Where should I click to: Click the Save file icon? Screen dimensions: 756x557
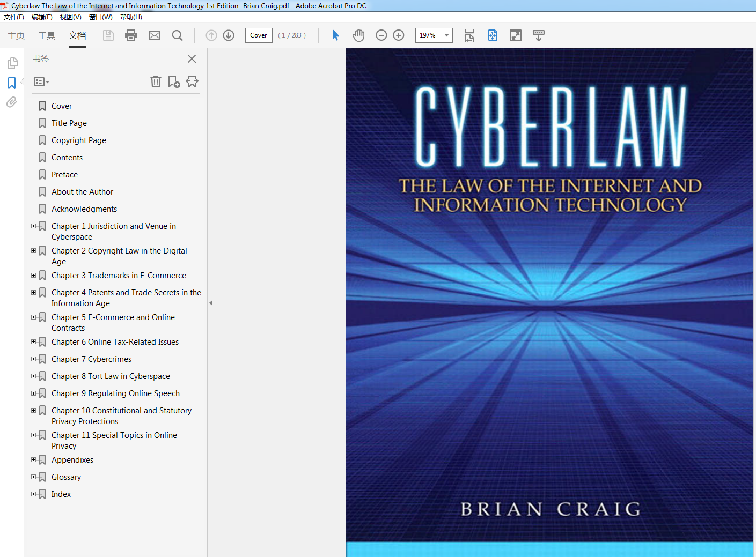[108, 35]
